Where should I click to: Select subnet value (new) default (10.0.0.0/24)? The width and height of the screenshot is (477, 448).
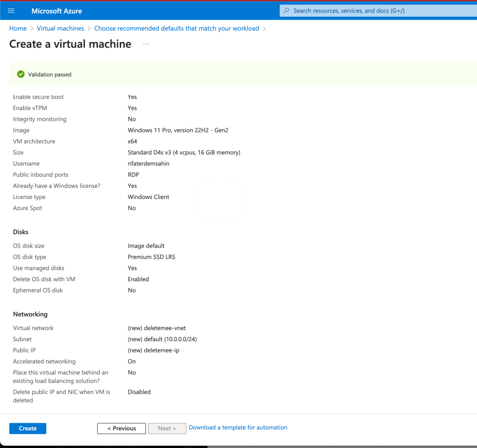click(162, 339)
